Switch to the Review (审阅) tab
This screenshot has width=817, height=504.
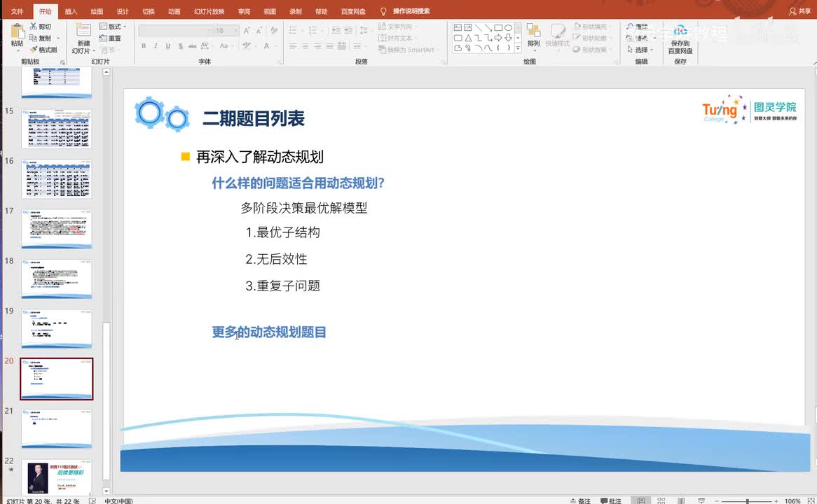(x=244, y=11)
